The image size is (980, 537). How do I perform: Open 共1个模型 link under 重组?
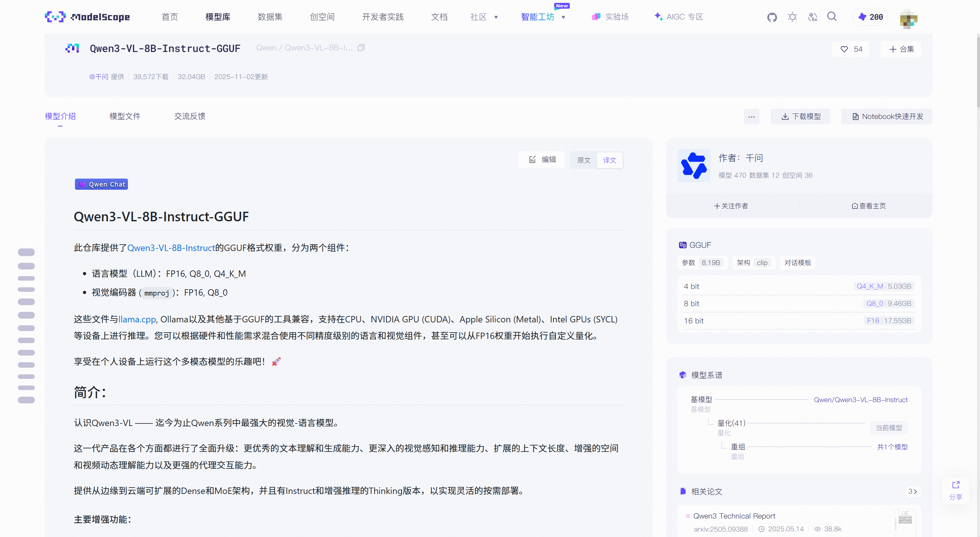tap(892, 447)
